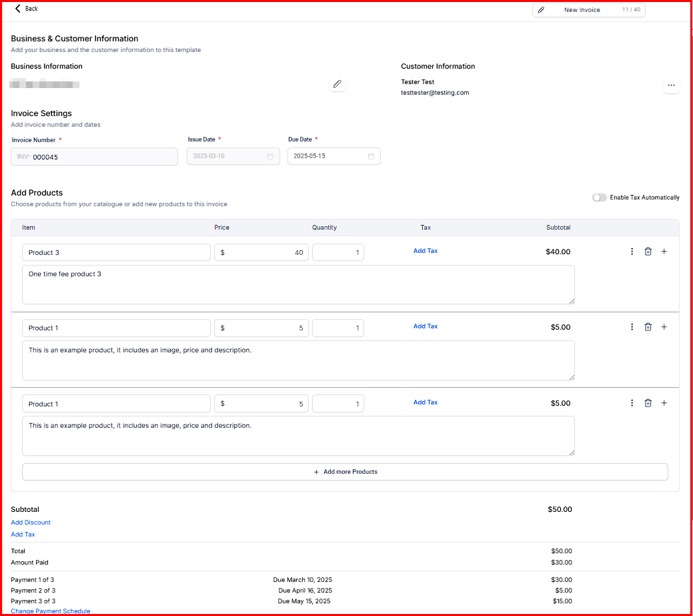Click plus icon on Product 3 row
Screen dimensions: 693x616
(x=664, y=252)
